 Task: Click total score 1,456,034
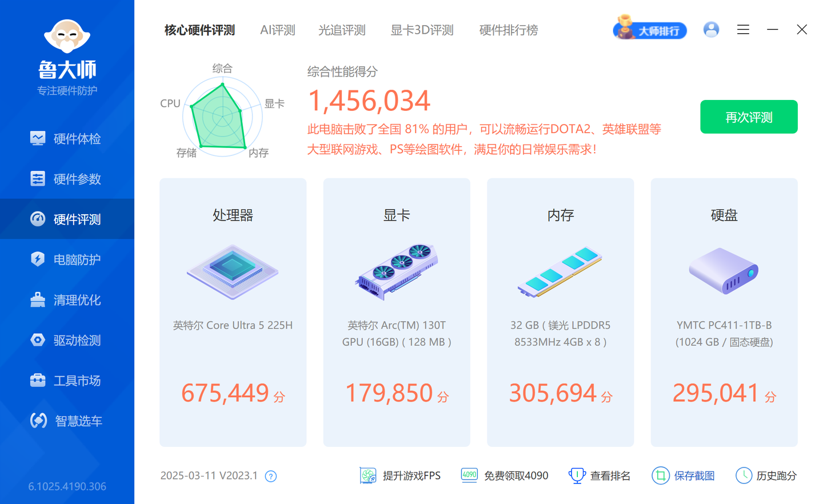point(369,101)
